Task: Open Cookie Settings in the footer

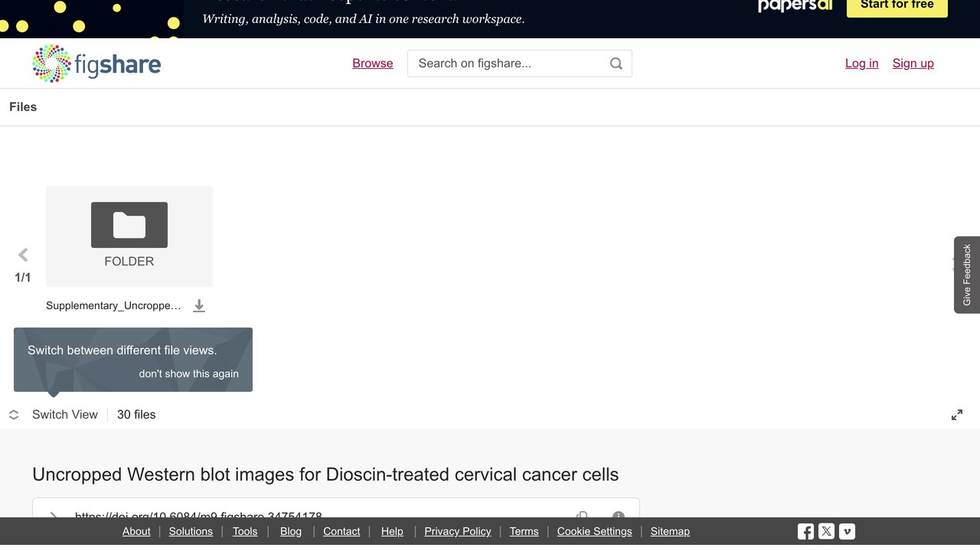Action: 595,531
